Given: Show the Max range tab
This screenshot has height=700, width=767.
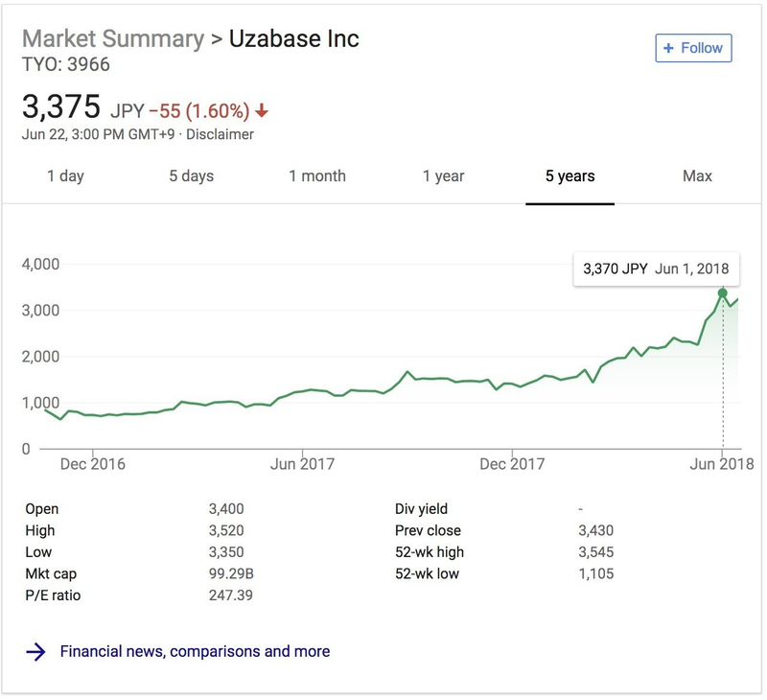Looking at the screenshot, I should 697,175.
